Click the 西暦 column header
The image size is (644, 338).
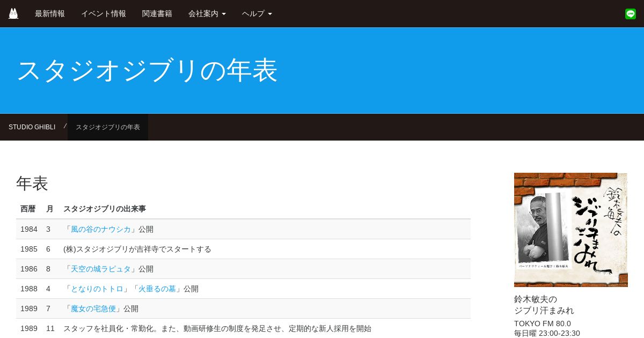pos(28,209)
